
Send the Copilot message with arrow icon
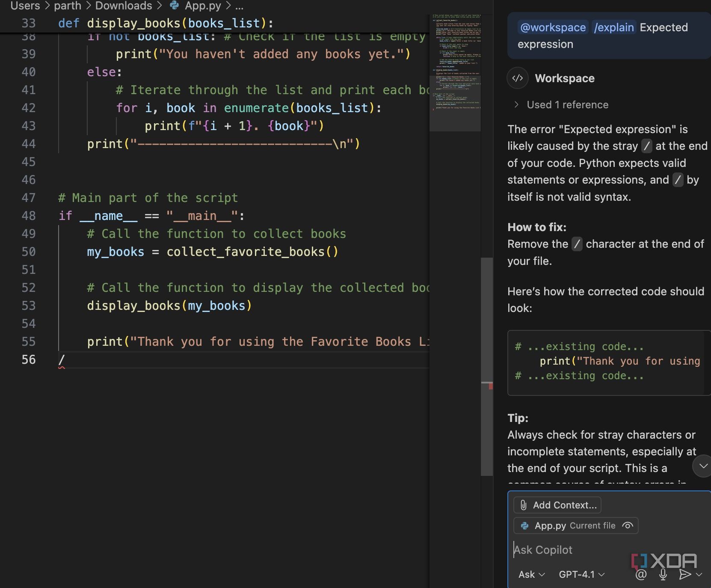pos(685,574)
